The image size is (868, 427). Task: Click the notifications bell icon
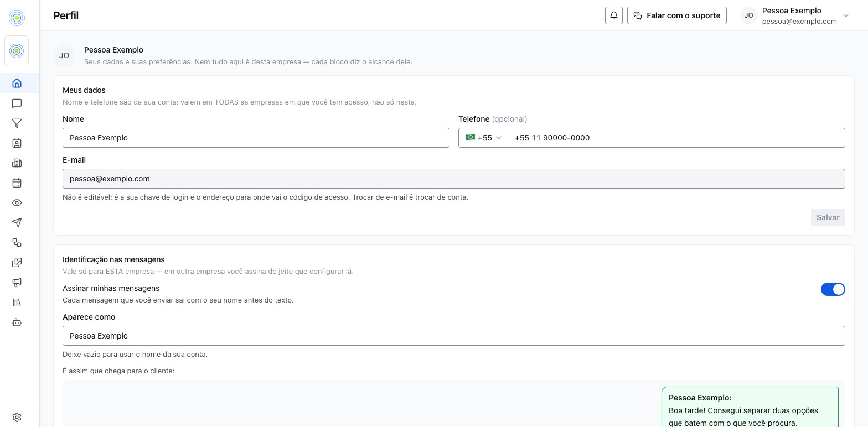pos(614,15)
